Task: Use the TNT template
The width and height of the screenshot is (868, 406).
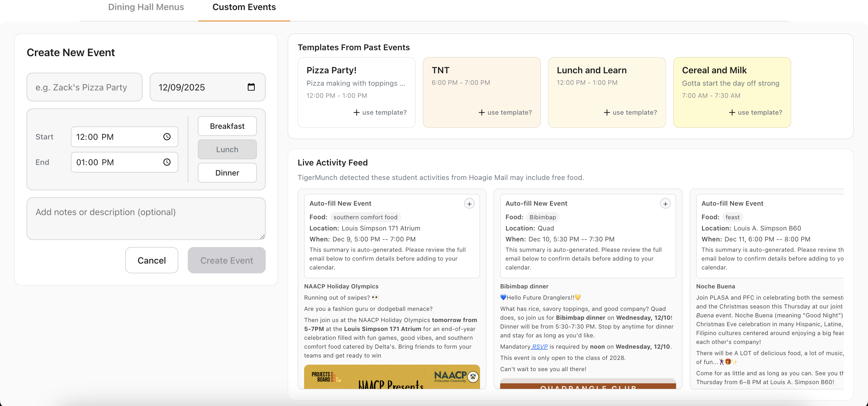Action: click(x=505, y=112)
